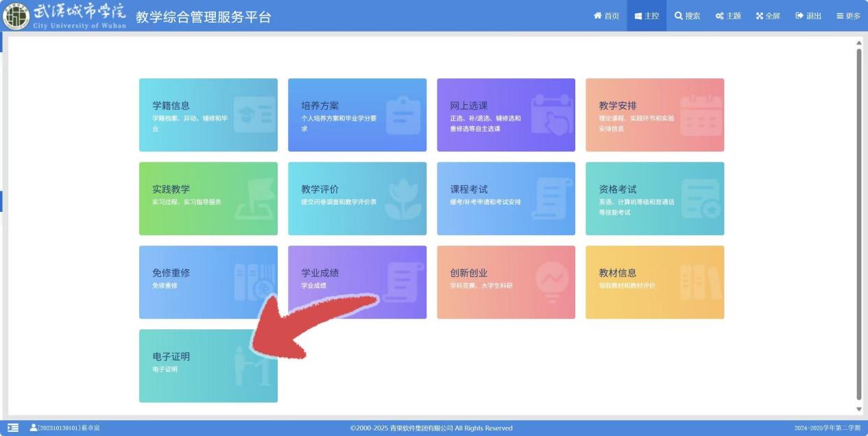
Task: Open the 培养方案 tile
Action: pos(357,114)
